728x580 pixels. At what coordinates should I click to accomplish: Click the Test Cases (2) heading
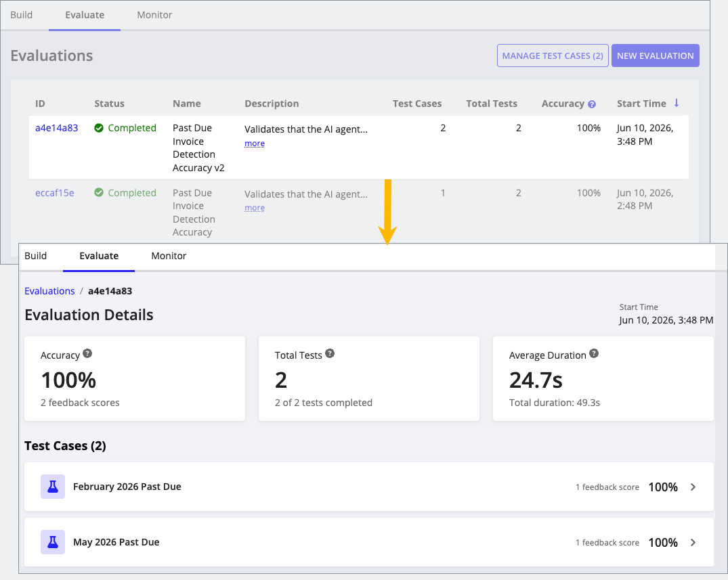pos(65,446)
